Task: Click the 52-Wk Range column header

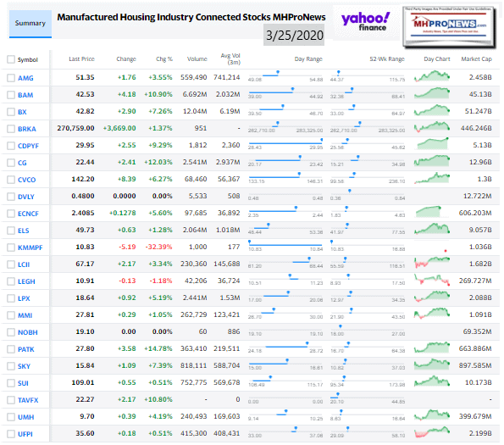Action: pyautogui.click(x=387, y=59)
